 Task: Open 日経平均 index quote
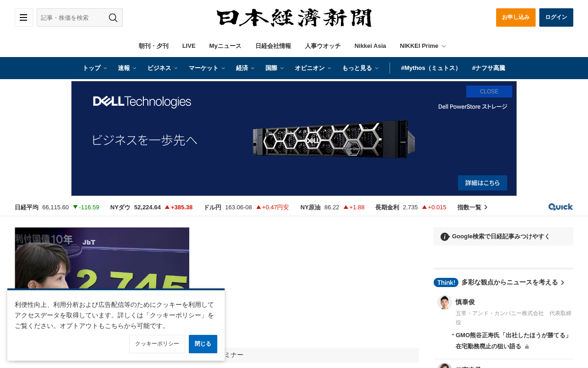coord(57,207)
